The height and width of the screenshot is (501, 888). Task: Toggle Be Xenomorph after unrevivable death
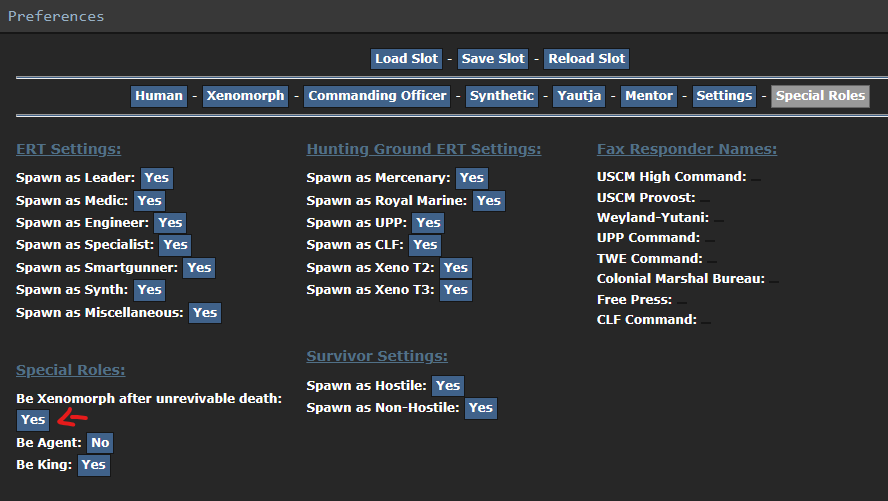click(x=33, y=420)
